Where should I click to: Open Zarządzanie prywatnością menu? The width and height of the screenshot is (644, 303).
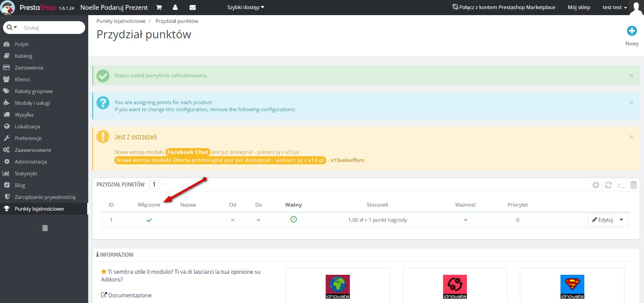pos(45,197)
